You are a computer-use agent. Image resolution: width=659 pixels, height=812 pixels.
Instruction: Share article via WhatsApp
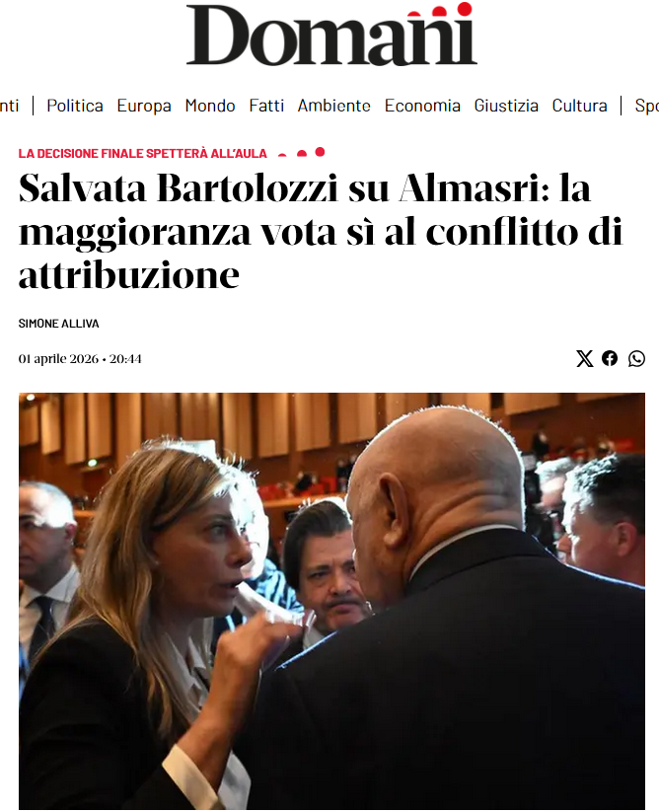pos(636,358)
